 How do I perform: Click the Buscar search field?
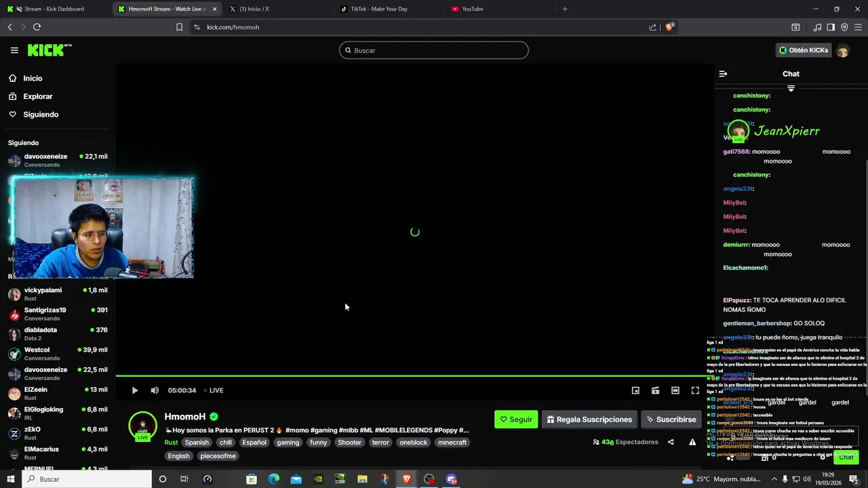434,50
